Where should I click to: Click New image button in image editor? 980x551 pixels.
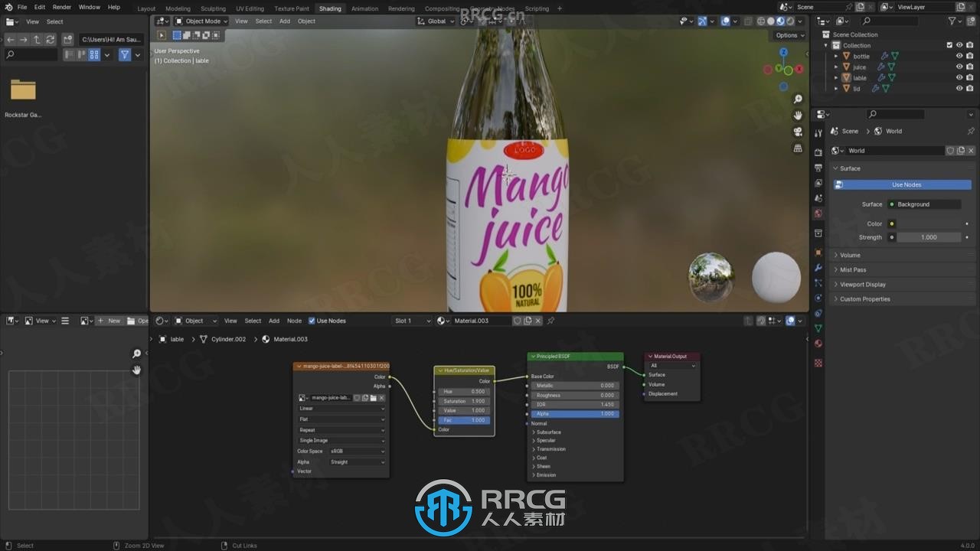(x=109, y=321)
